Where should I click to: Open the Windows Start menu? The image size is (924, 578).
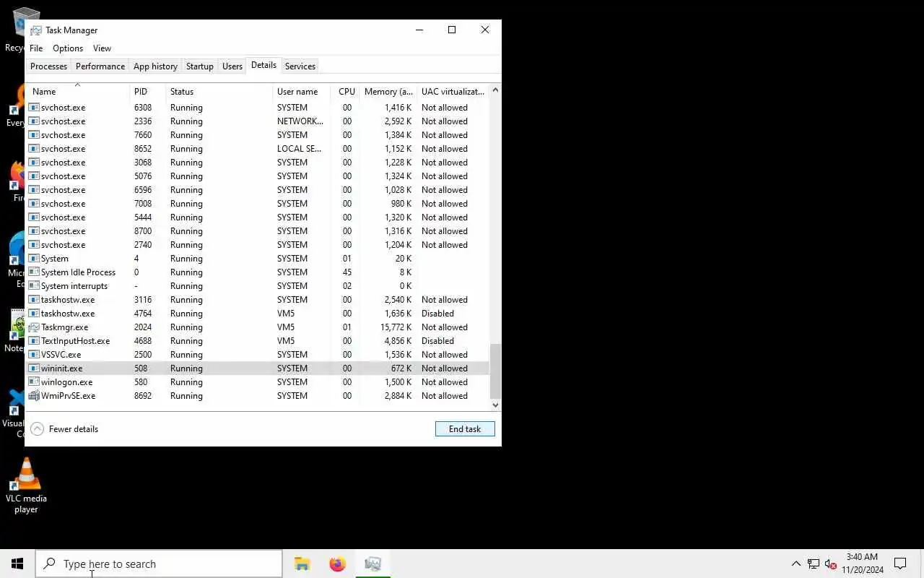(x=17, y=564)
